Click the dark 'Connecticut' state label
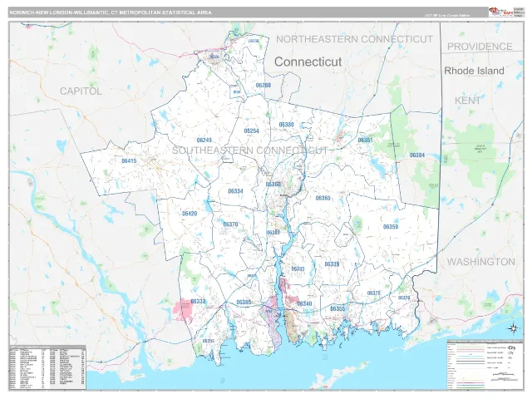 click(x=308, y=62)
